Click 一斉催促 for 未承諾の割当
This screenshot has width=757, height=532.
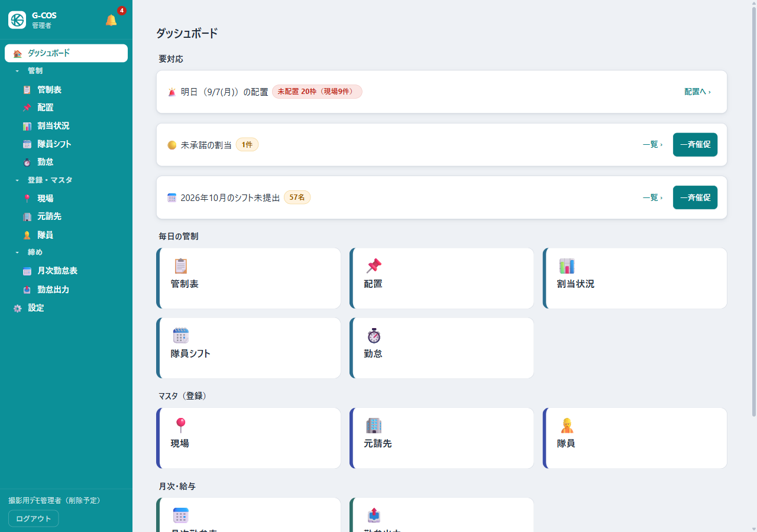point(695,145)
